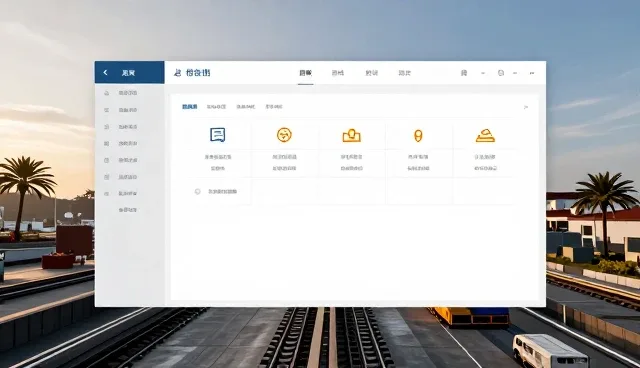Open the orange stamp tray card icon
640x368 pixels.
485,135
